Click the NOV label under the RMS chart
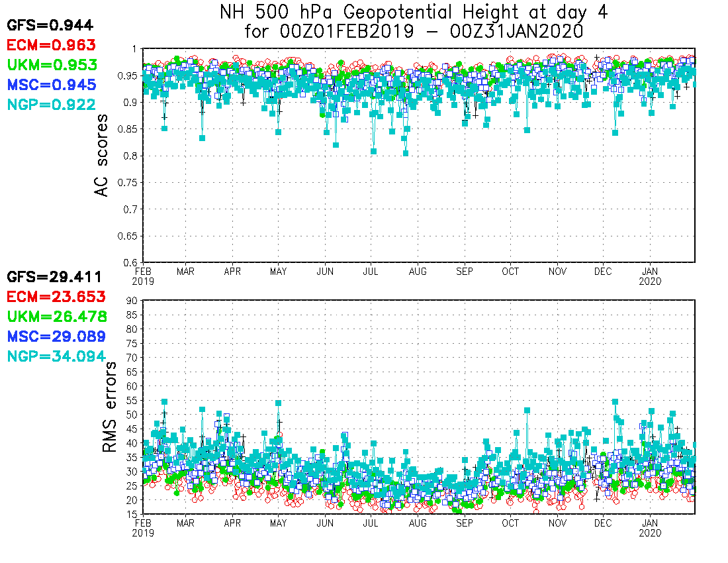Viewport: 728px width, 563px height. click(x=557, y=523)
